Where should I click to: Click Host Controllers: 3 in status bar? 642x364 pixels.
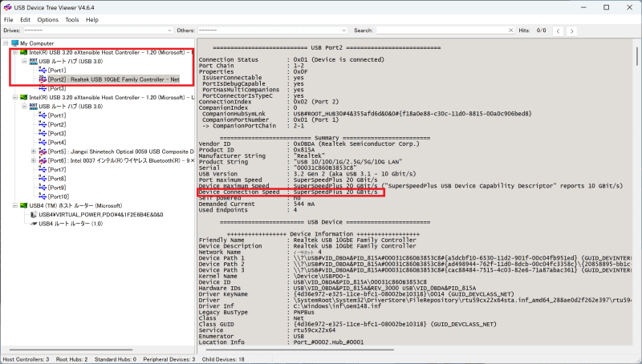pos(26,359)
